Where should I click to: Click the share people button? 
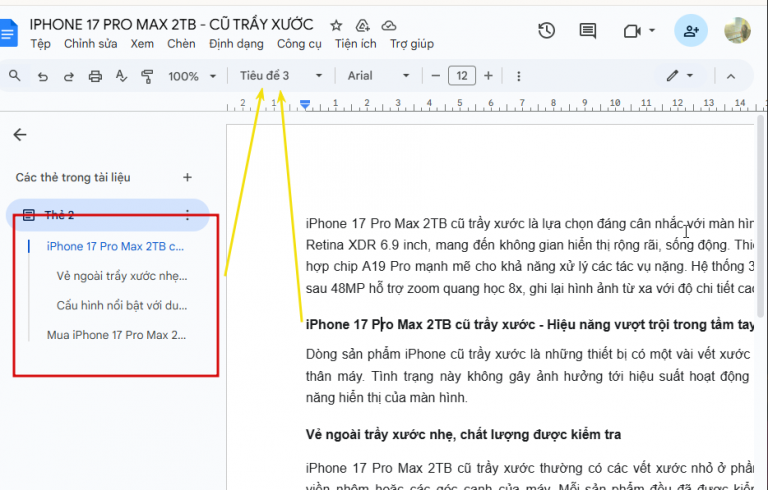coord(691,31)
